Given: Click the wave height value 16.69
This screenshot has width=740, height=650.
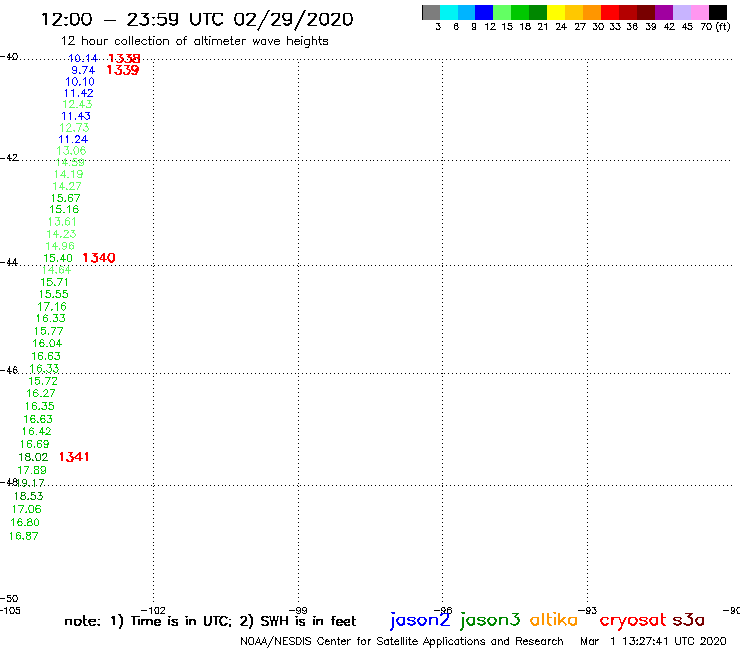Looking at the screenshot, I should pos(34,444).
